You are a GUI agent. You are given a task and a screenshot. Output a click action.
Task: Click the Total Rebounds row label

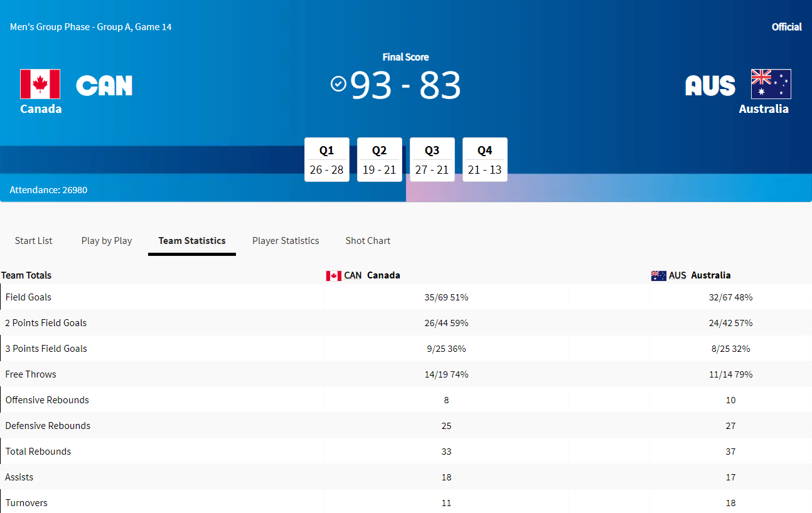pos(38,452)
